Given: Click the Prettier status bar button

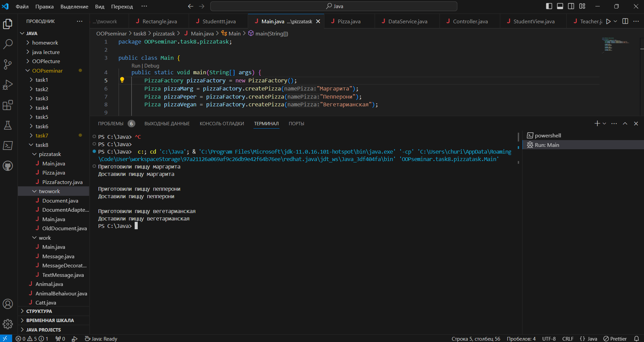Looking at the screenshot, I should 615,339.
